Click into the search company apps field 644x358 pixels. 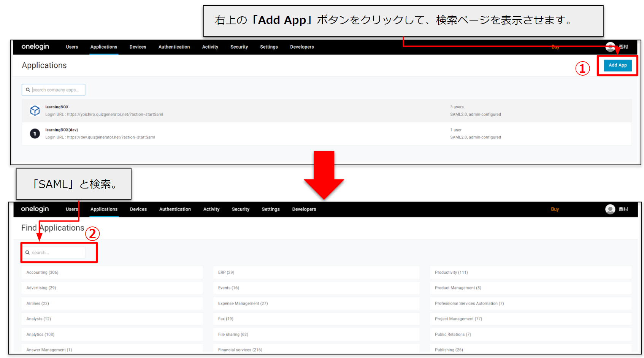pyautogui.click(x=54, y=90)
